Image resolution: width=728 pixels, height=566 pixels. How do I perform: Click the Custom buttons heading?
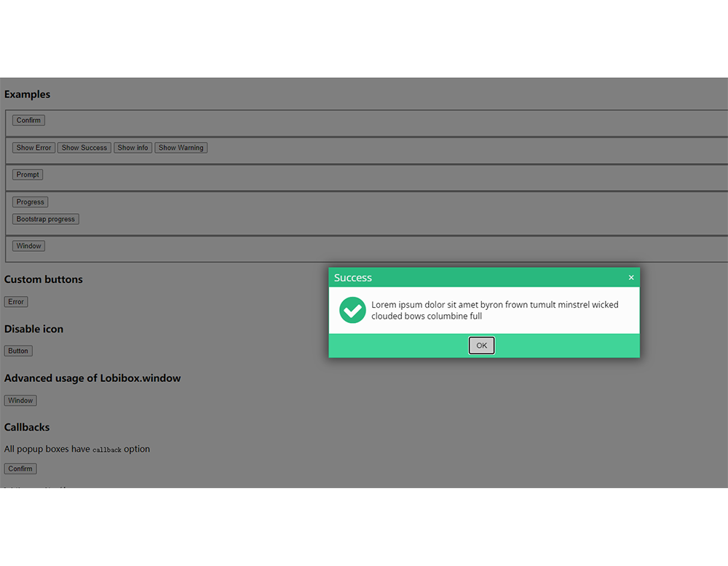coord(43,279)
